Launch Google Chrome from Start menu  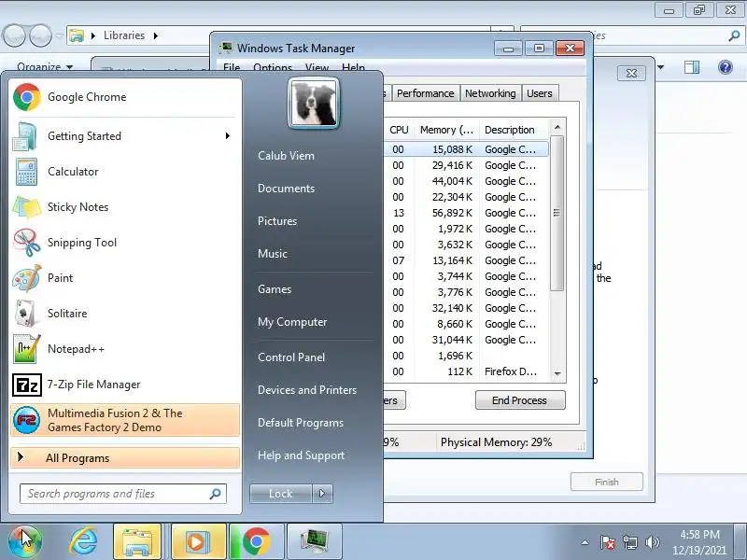(124, 97)
